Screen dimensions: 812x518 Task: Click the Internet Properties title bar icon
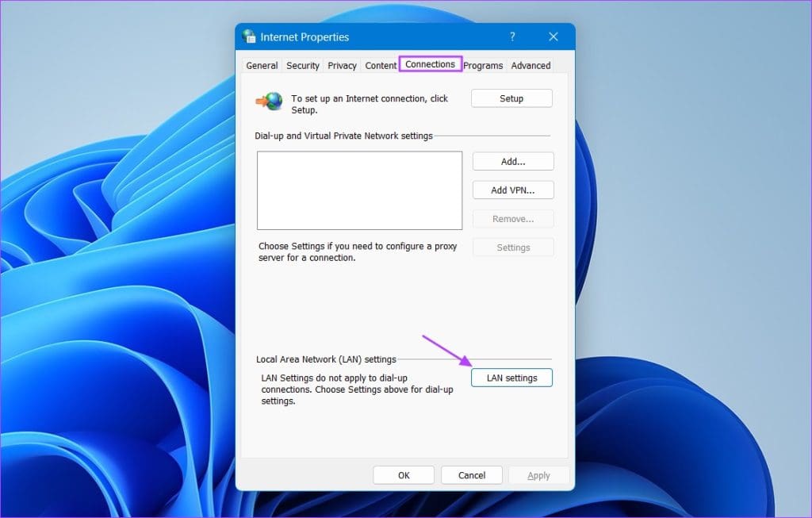[248, 36]
